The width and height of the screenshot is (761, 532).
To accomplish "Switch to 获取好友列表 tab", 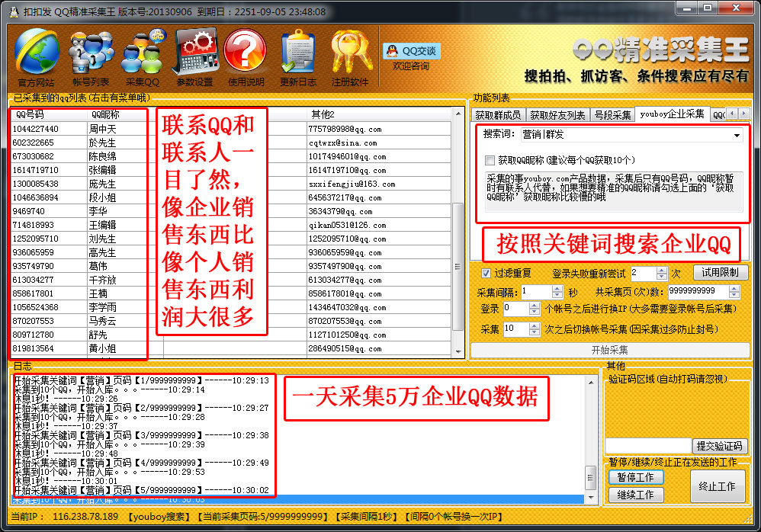I will (x=557, y=115).
